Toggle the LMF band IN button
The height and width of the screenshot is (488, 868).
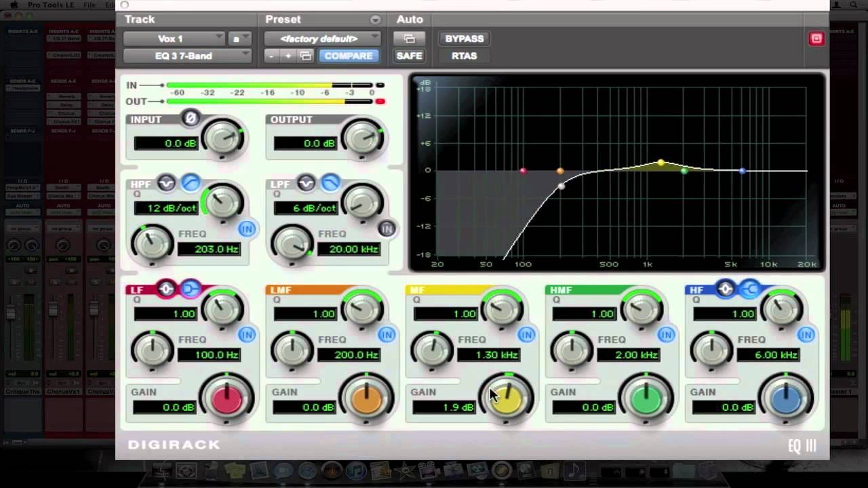pos(387,335)
